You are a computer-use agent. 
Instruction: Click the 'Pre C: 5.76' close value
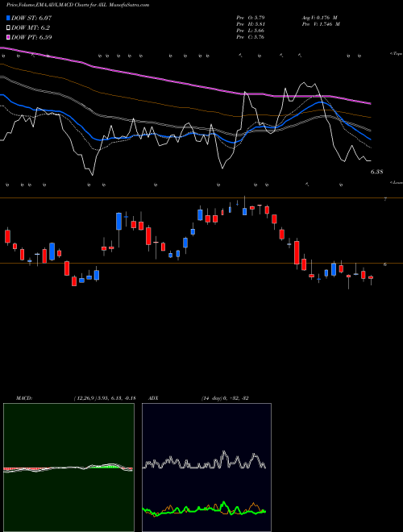tap(251, 37)
